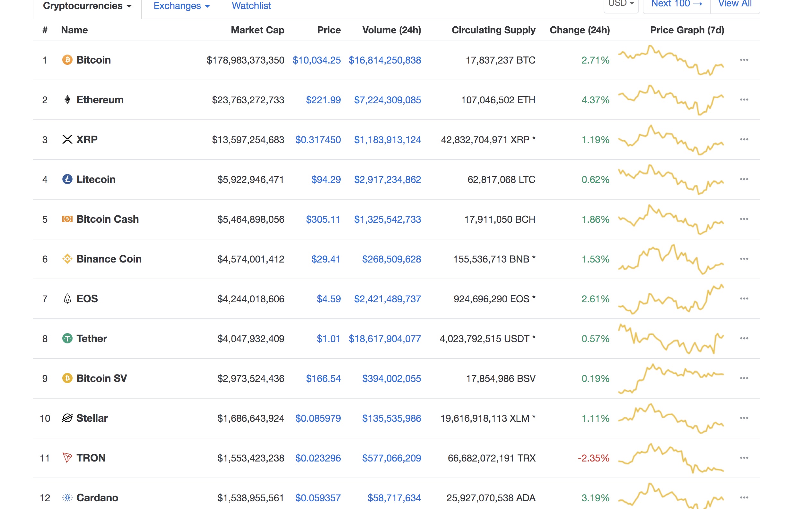Click Ethereum price $221.99
This screenshot has width=812, height=509.
point(323,99)
